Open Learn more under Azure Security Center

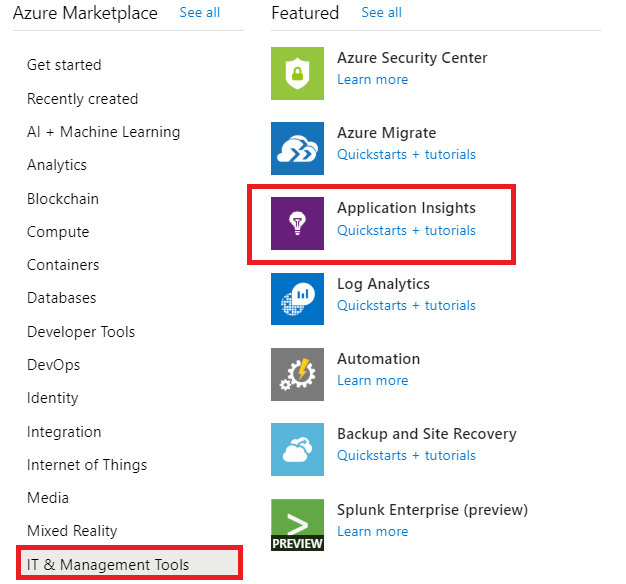coord(372,80)
